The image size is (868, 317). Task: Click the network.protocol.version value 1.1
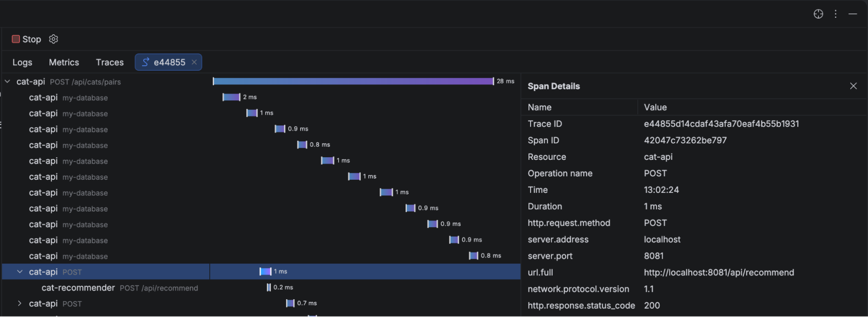tap(649, 289)
